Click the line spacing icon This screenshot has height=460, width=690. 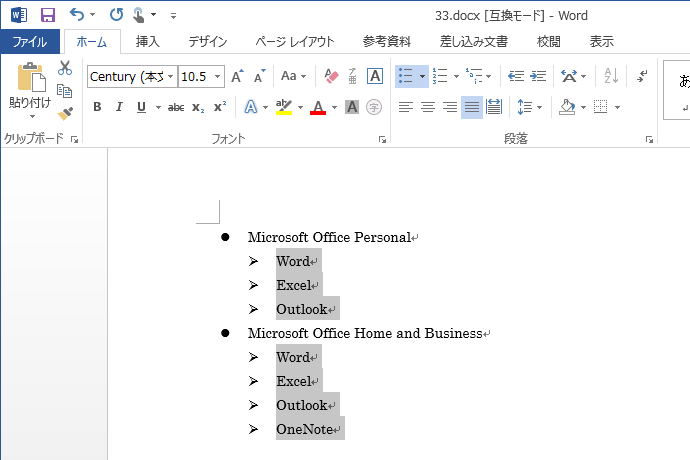[x=525, y=107]
